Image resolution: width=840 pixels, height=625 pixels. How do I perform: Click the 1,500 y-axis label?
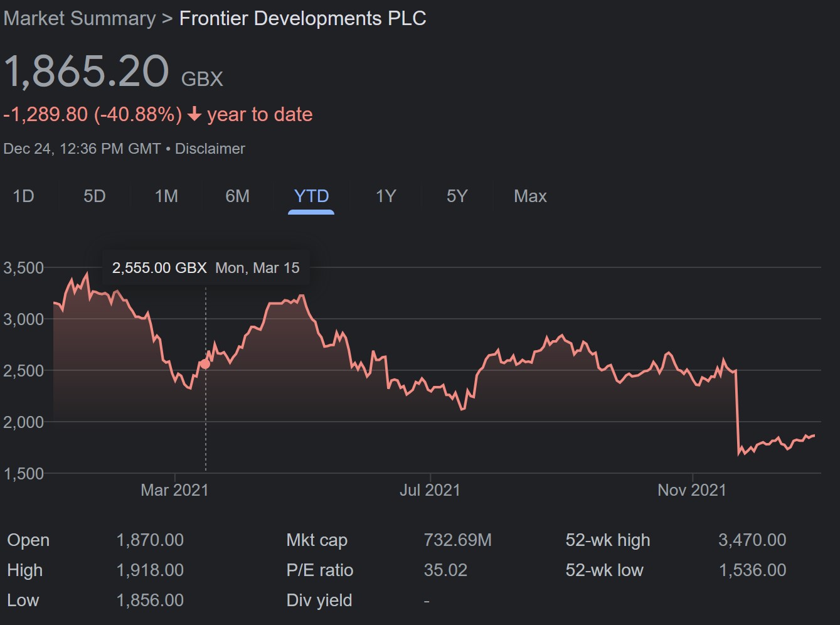(x=24, y=474)
